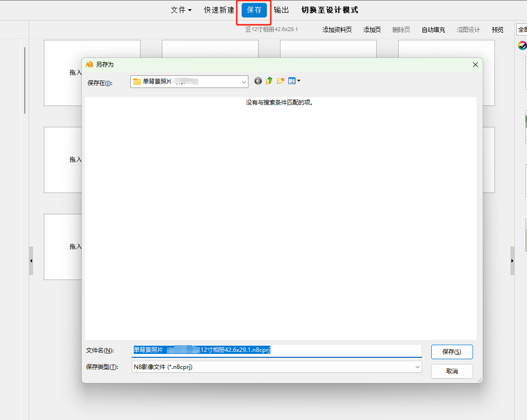Image resolution: width=527 pixels, height=420 pixels.
Task: Click the left panel vertical scrollbar
Action: click(25, 80)
